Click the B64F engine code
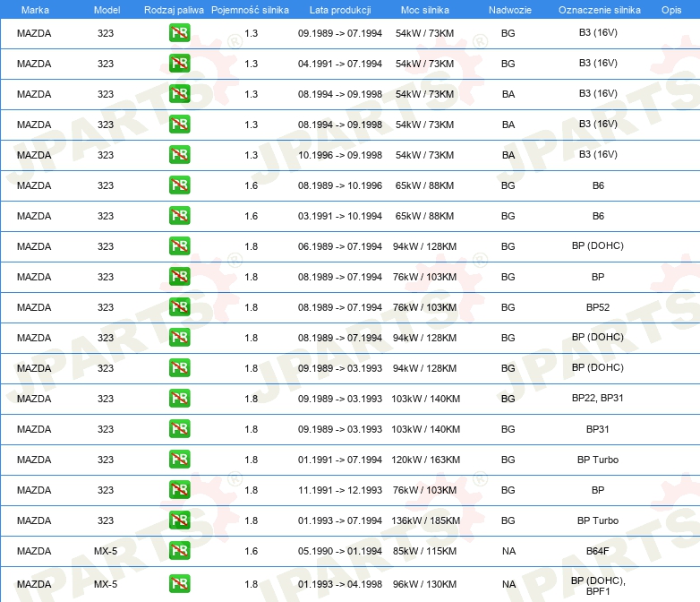This screenshot has width=700, height=602. (598, 551)
